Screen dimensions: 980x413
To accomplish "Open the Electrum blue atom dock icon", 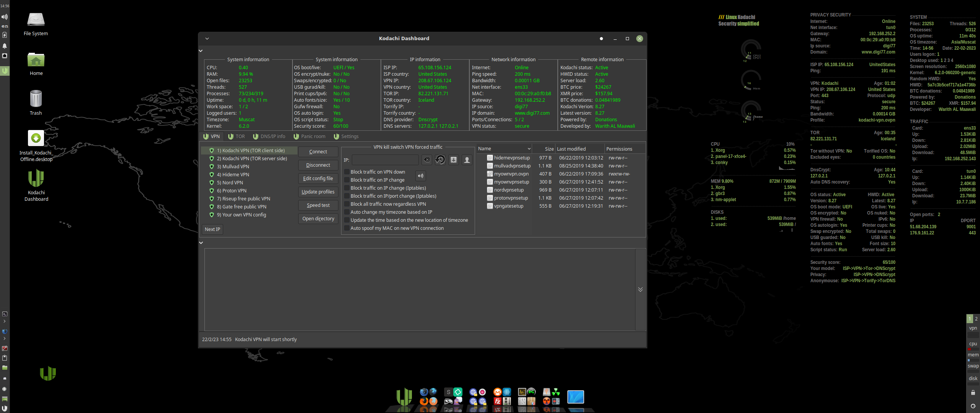I will click(x=507, y=392).
